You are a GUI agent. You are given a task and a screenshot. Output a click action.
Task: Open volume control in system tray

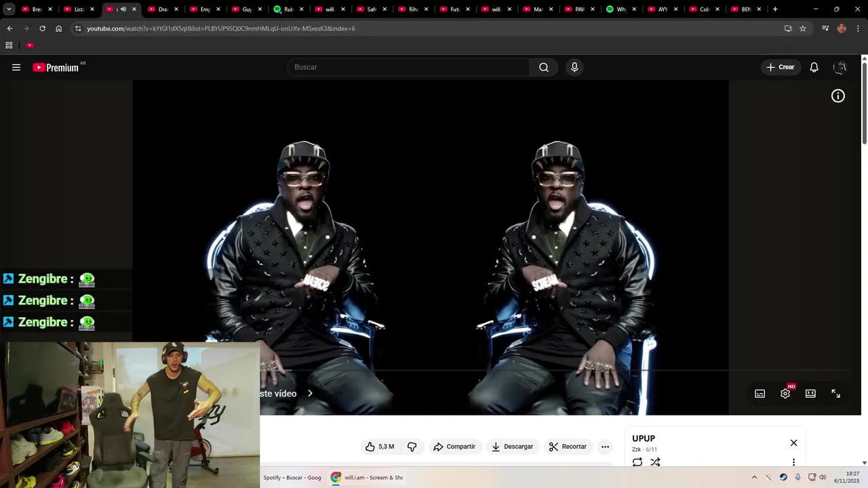point(823,478)
